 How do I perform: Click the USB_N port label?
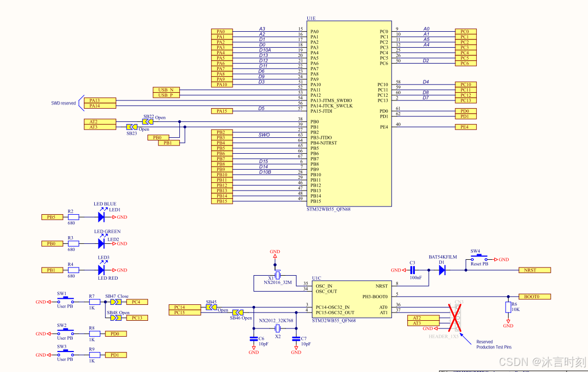click(166, 90)
